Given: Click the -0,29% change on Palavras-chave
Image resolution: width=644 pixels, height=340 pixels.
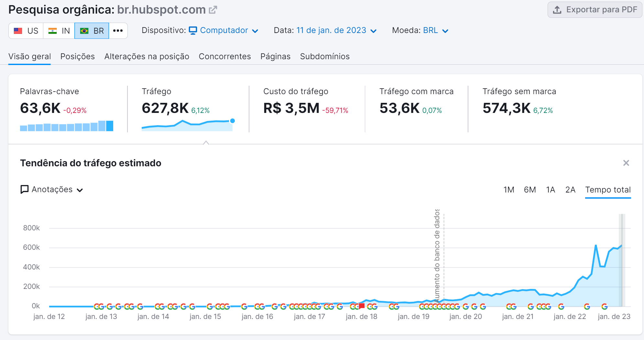Looking at the screenshot, I should 75,111.
